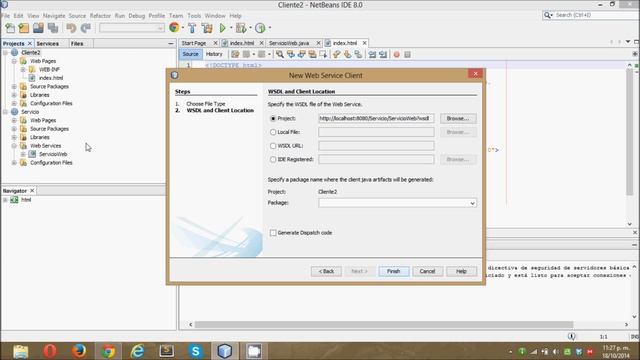This screenshot has height=360, width=640.
Task: Click the Open Project toolbar icon
Action: pyautogui.click(x=38, y=28)
